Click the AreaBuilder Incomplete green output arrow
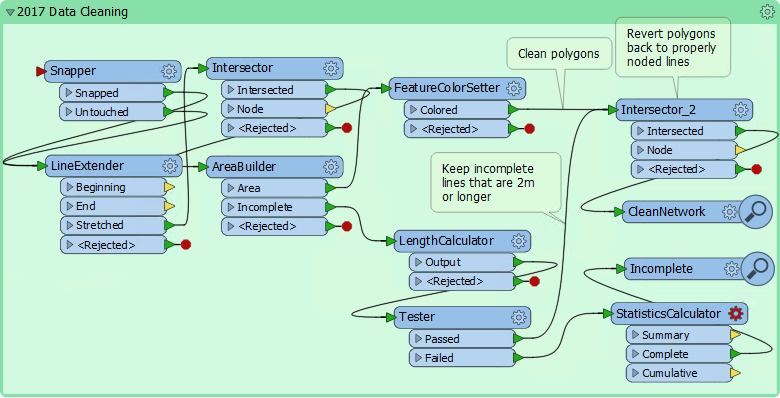The width and height of the screenshot is (780, 398). (x=331, y=207)
